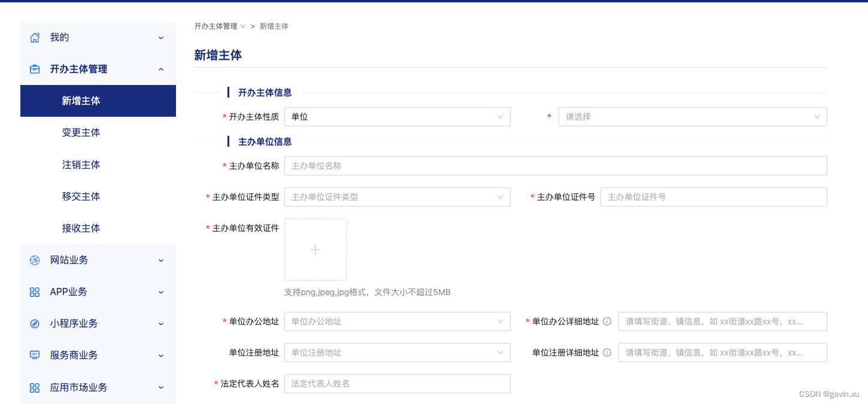Open the 主办单位证件类型 dropdown

pyautogui.click(x=397, y=197)
